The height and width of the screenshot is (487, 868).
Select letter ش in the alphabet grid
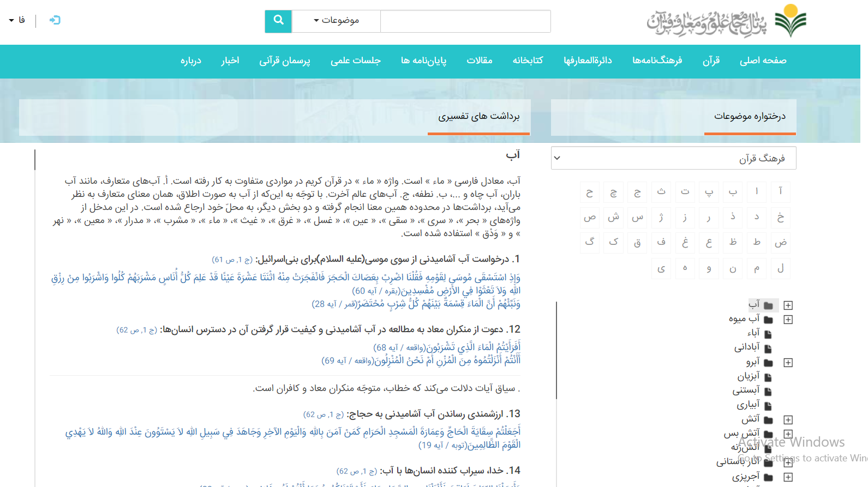613,217
